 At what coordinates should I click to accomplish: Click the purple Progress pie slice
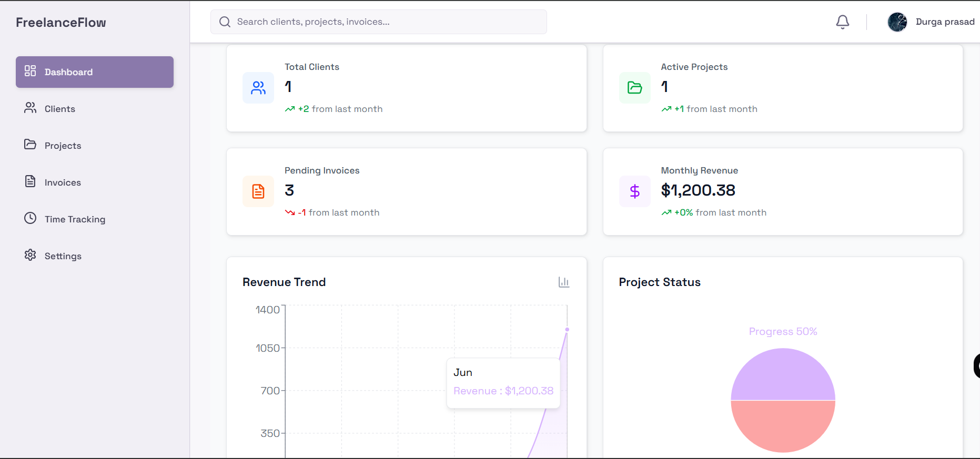click(x=783, y=376)
